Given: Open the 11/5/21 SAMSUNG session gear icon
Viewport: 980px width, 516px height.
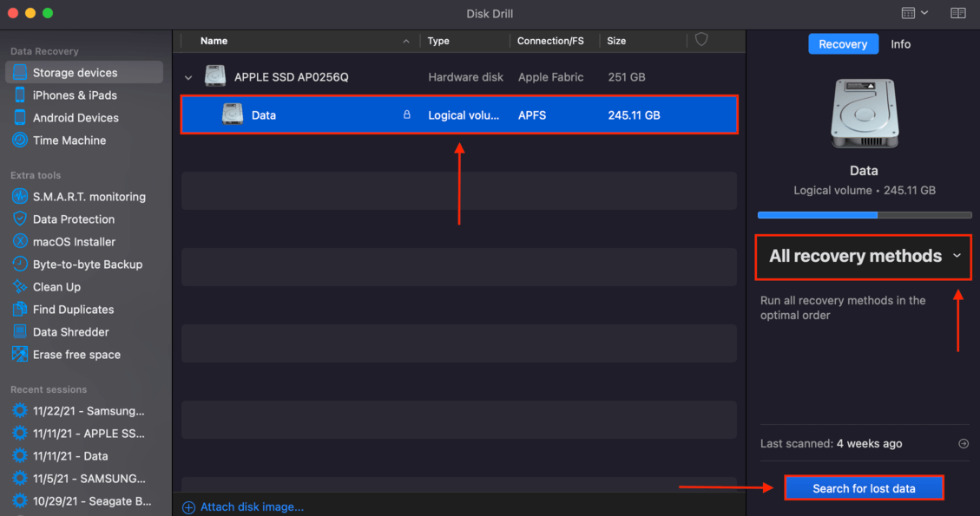Looking at the screenshot, I should (20, 478).
